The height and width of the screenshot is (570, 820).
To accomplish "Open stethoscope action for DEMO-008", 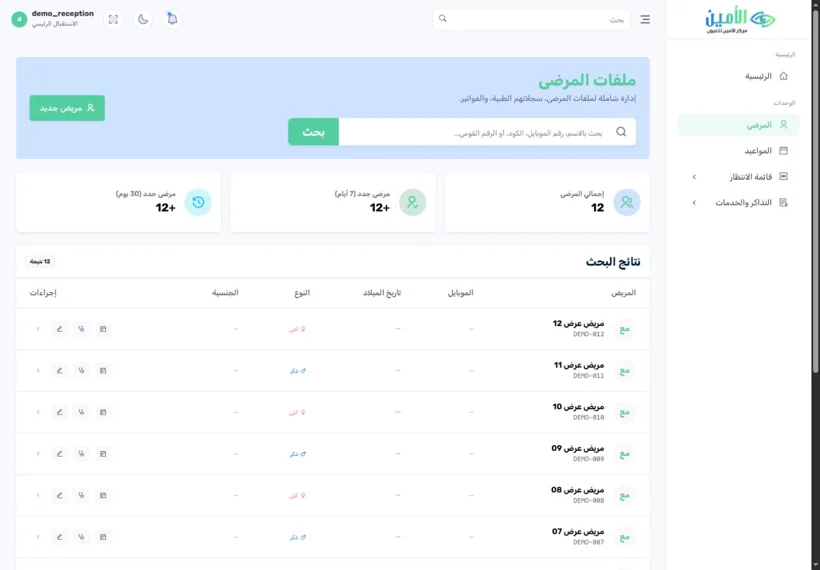I will click(x=81, y=495).
